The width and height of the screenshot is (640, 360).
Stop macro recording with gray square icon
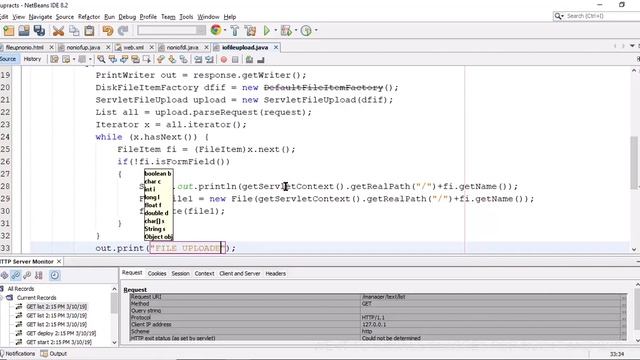tap(235, 60)
